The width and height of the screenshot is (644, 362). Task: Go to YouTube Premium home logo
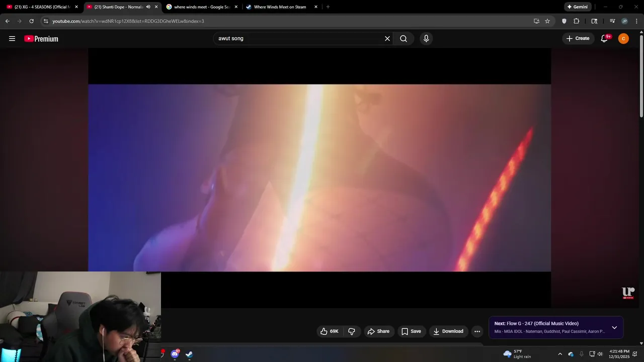(41, 39)
